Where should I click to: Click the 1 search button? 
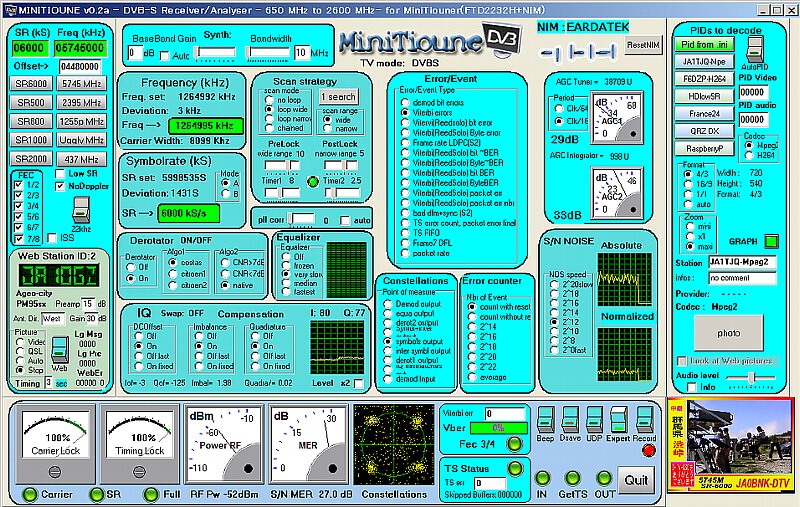[338, 97]
